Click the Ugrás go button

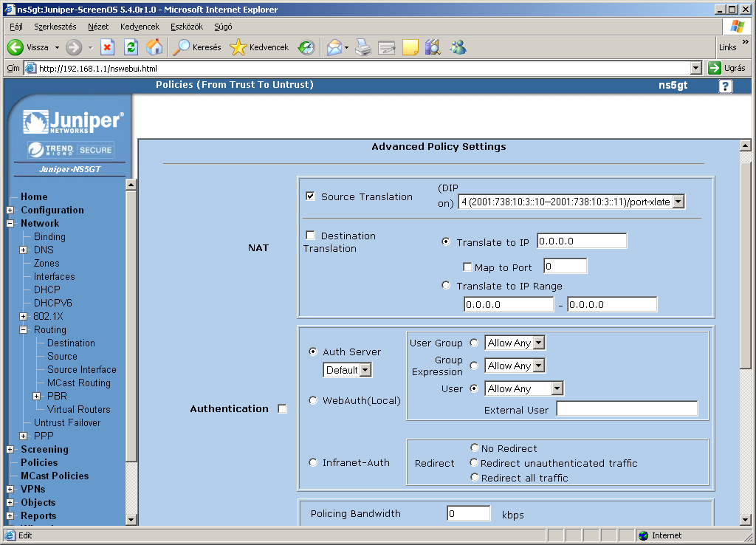point(726,68)
